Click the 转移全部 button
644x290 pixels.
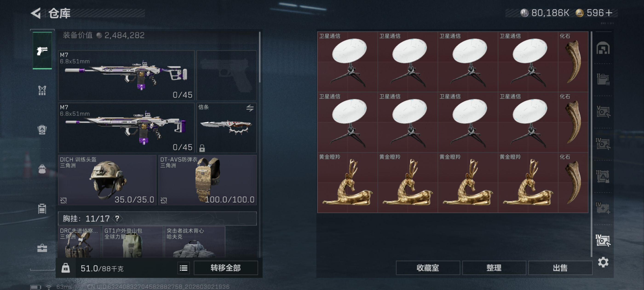[225, 268]
